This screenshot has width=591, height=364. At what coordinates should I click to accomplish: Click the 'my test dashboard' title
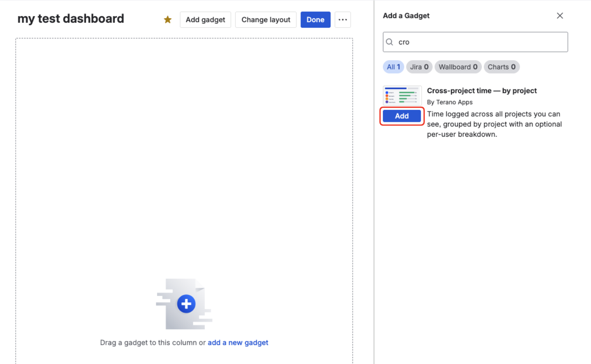point(70,19)
